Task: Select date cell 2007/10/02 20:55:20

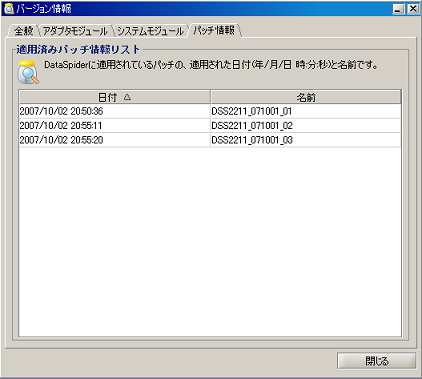Action: click(x=114, y=140)
